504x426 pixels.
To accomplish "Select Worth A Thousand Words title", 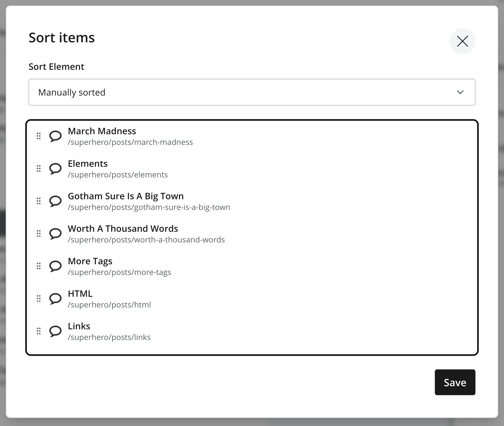I will (x=123, y=229).
